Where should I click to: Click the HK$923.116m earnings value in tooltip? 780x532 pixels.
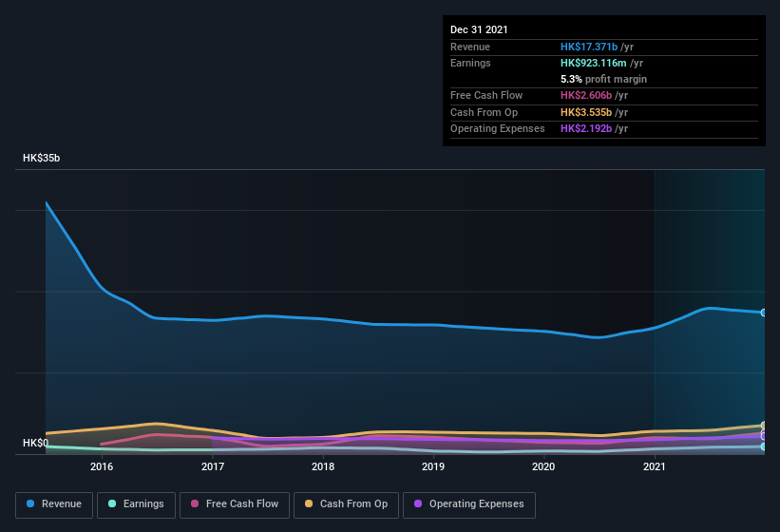594,63
